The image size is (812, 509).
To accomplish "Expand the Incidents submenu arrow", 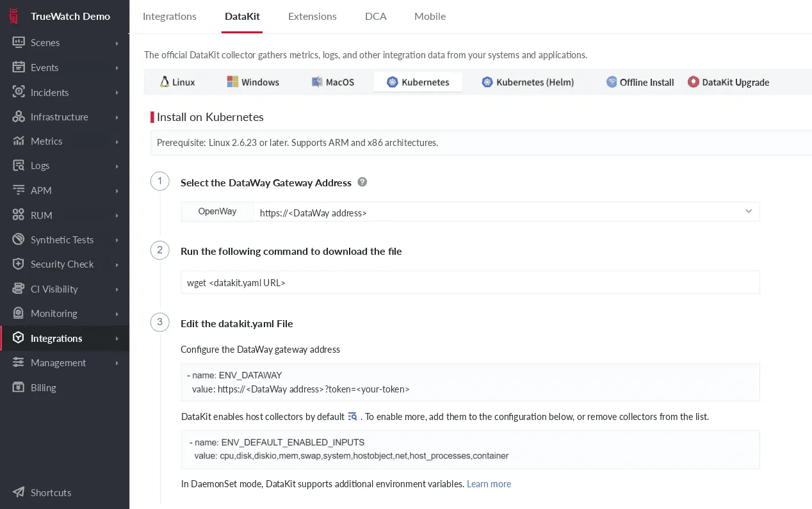I will (117, 92).
